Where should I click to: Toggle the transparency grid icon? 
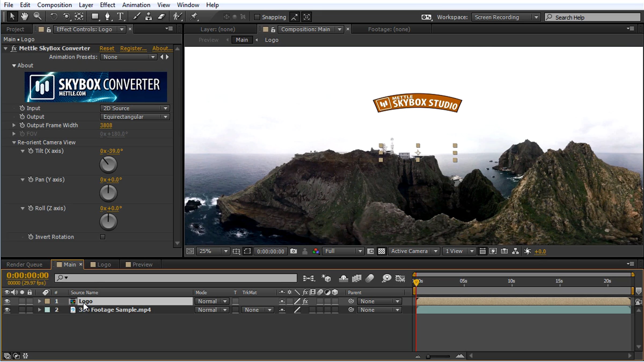381,251
